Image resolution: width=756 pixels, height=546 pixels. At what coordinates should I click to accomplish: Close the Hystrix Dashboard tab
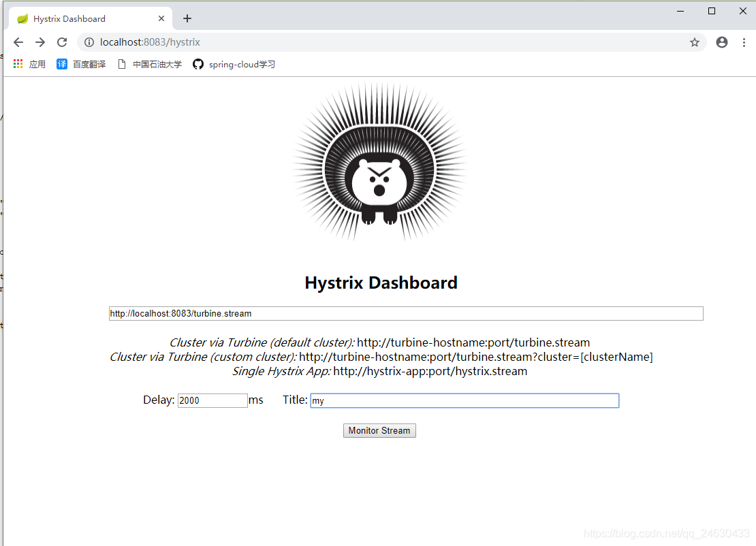click(161, 18)
